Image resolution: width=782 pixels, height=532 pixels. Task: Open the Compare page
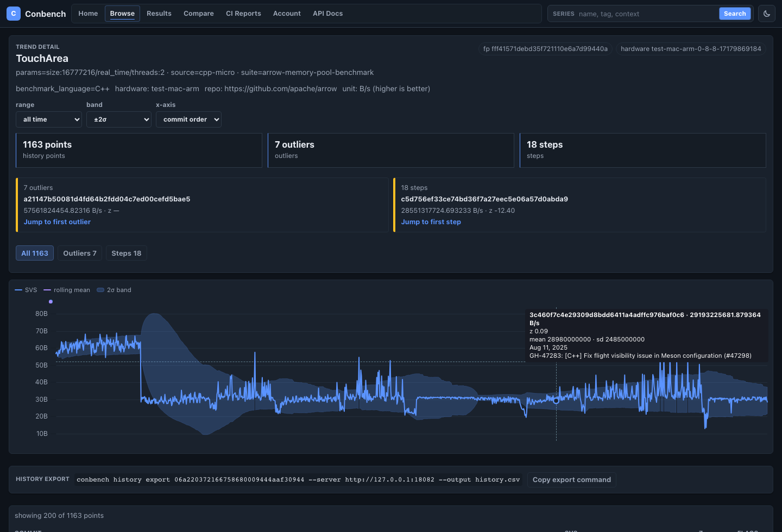(x=199, y=14)
